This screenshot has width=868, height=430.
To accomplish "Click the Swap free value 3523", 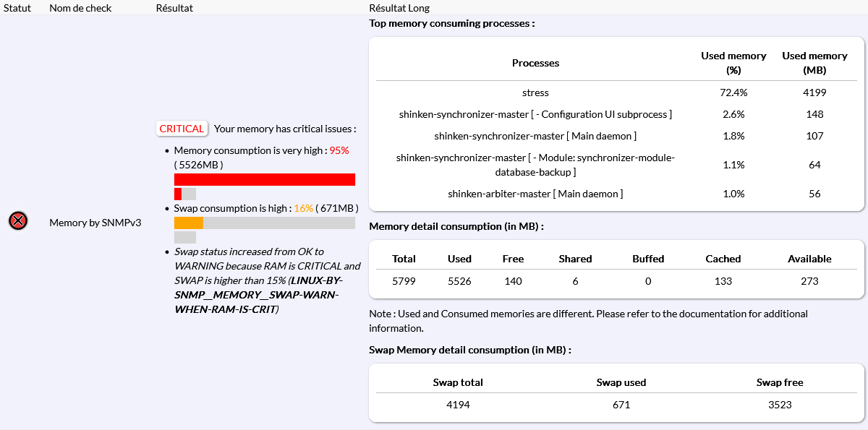I will coord(780,405).
